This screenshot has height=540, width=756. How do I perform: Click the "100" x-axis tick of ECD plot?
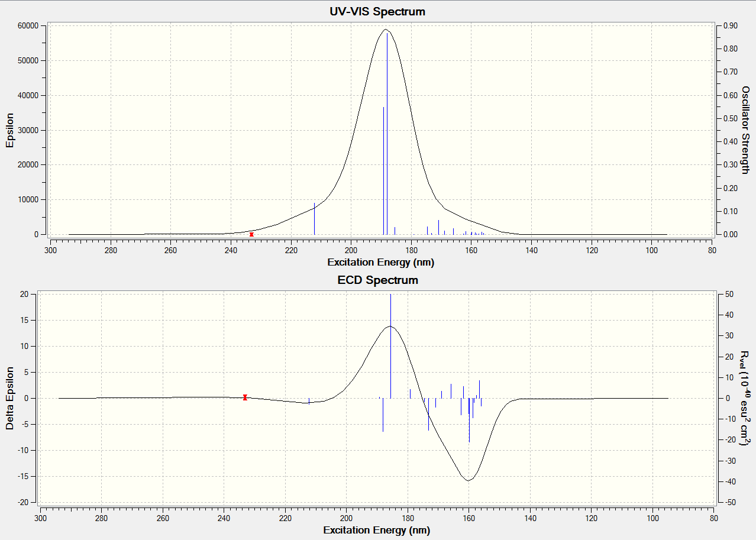click(x=652, y=519)
